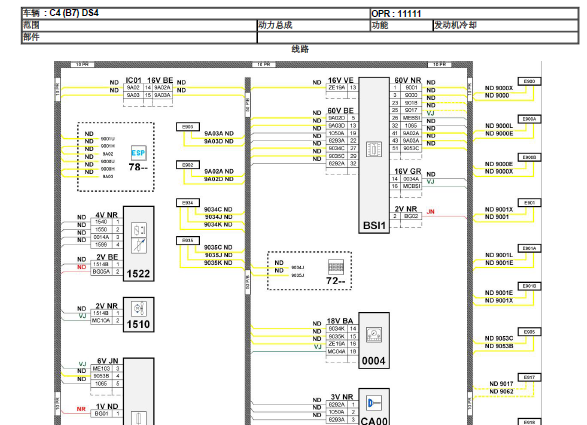Click the 1522 component symbol
Image resolution: width=587 pixels, height=425 pixels.
139,238
